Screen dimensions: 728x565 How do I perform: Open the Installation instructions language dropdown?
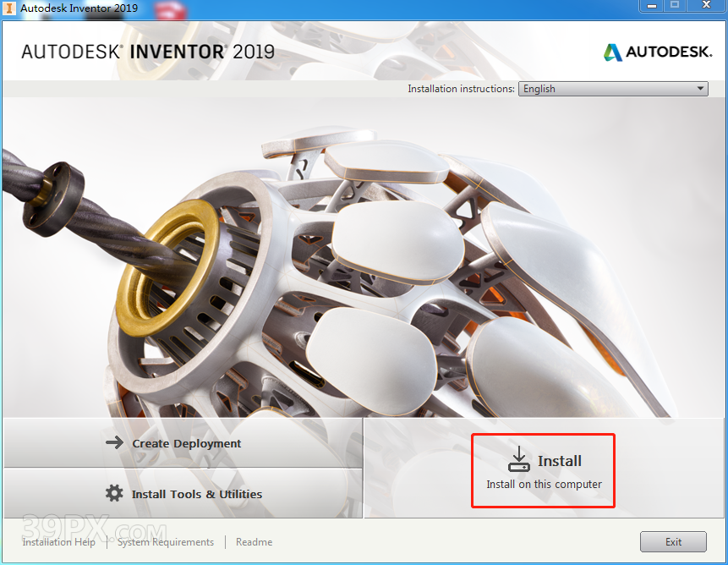point(613,89)
